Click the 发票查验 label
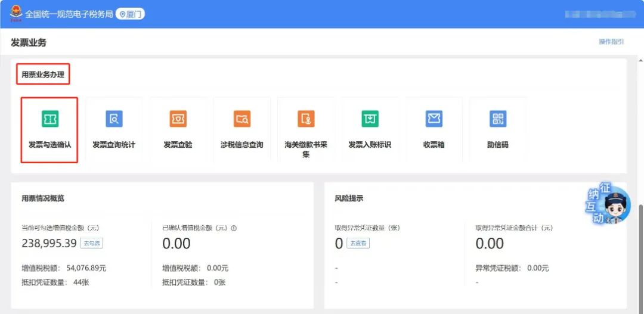 coord(178,145)
